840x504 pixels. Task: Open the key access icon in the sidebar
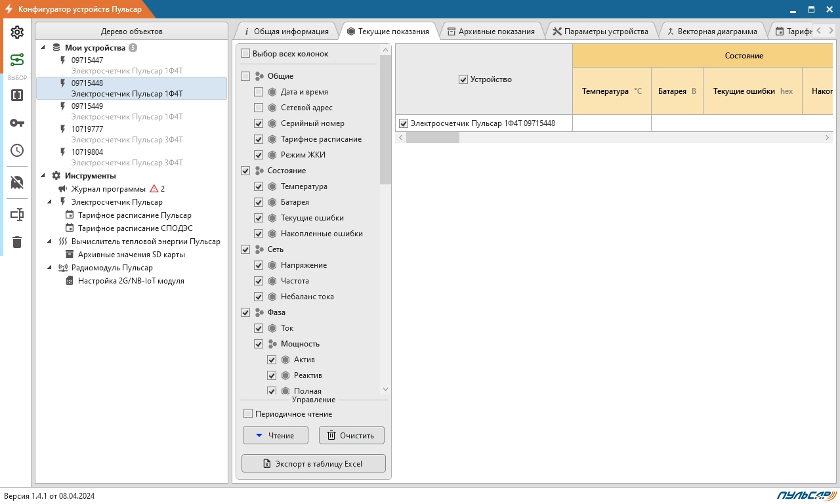click(17, 123)
